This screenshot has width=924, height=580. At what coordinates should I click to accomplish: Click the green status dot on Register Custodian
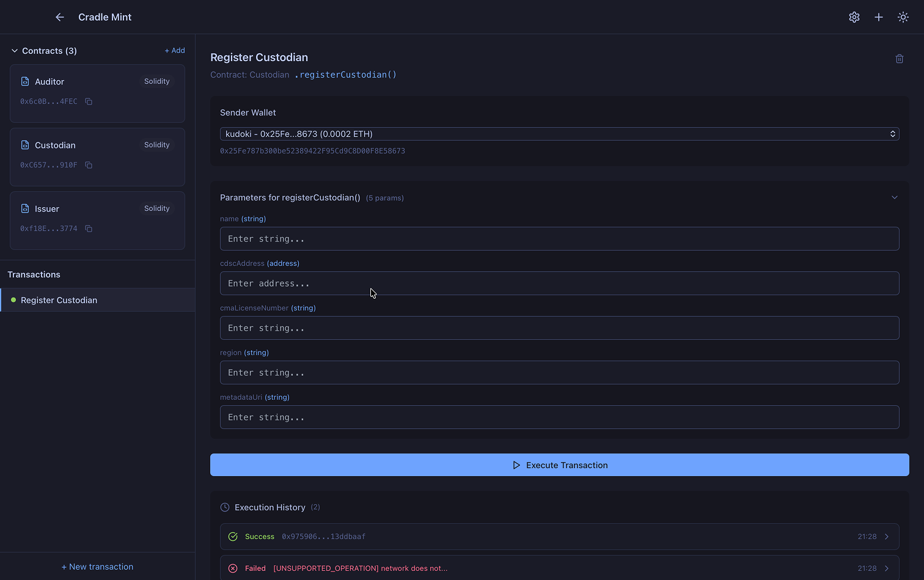click(13, 300)
